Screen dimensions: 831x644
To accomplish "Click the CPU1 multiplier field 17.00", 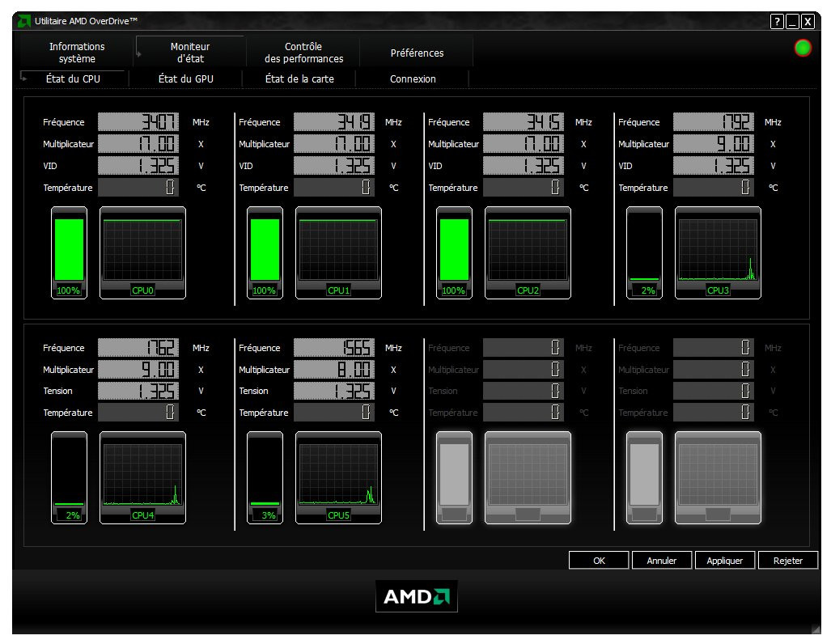I will click(334, 144).
